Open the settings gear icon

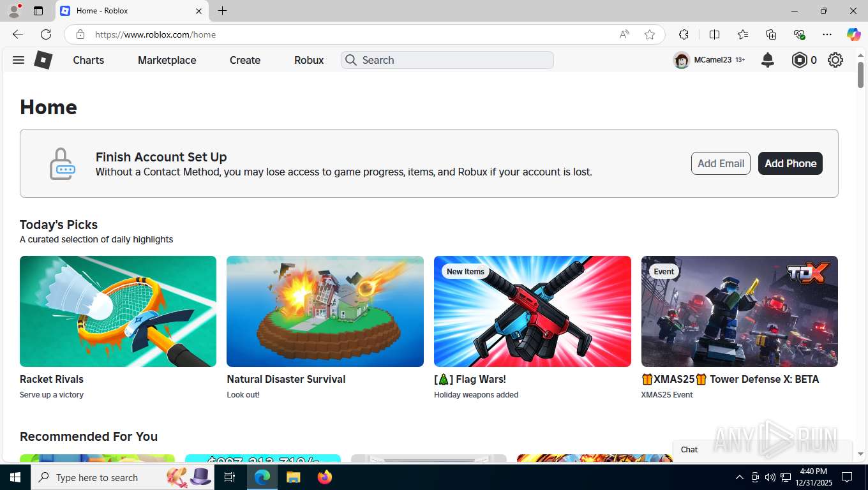835,60
